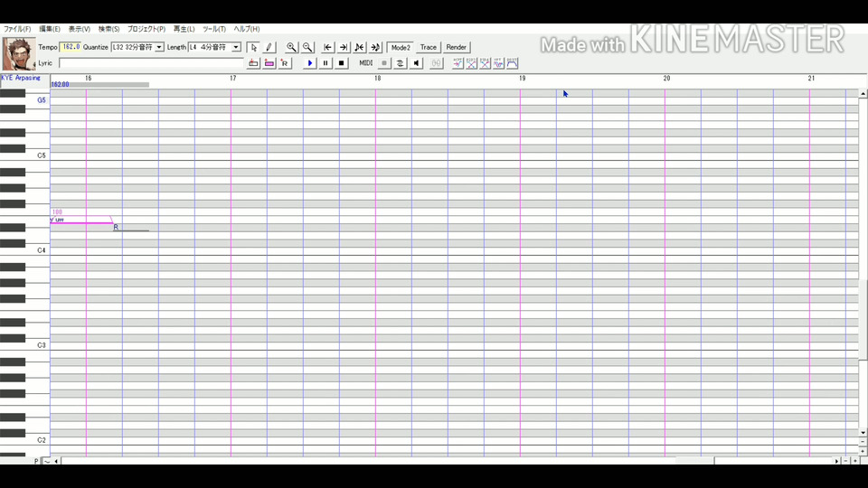Click the ACPT envelope icon
The height and width of the screenshot is (488, 868).
tap(458, 63)
